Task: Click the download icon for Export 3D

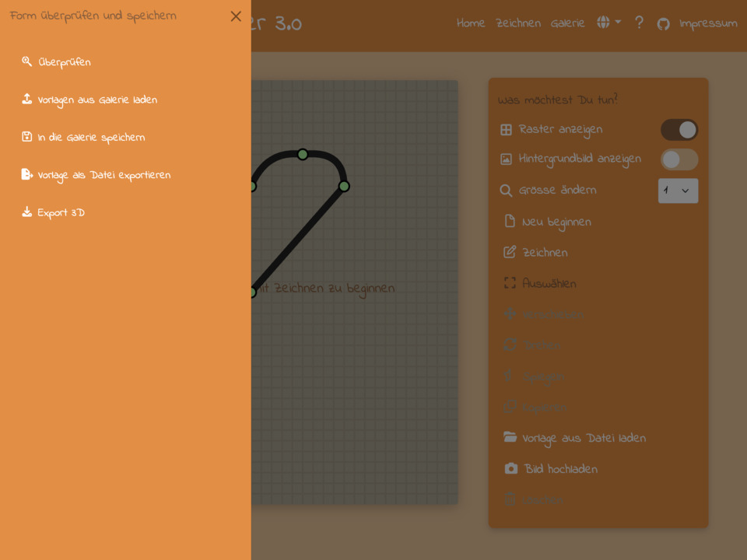Action: click(x=26, y=212)
